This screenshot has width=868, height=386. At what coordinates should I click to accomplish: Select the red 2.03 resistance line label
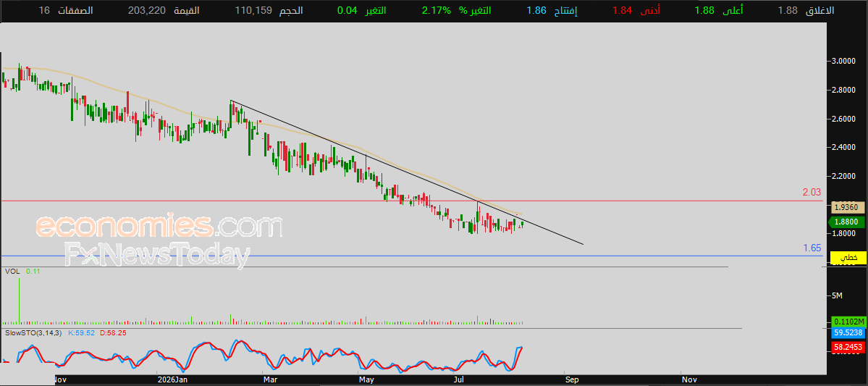(x=812, y=193)
